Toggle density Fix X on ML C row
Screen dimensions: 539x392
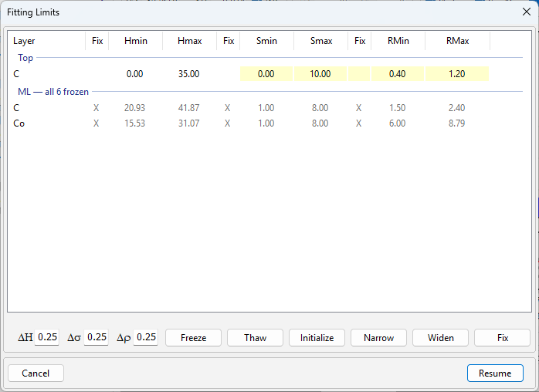(359, 108)
